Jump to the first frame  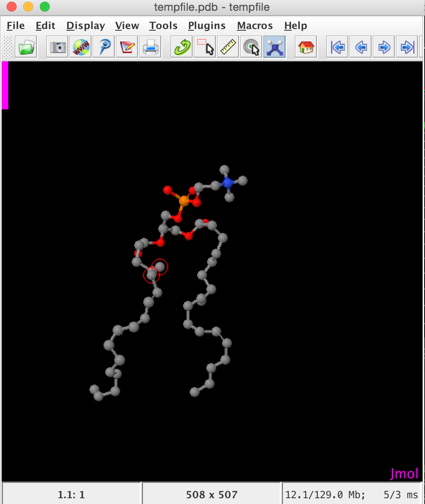pos(337,47)
